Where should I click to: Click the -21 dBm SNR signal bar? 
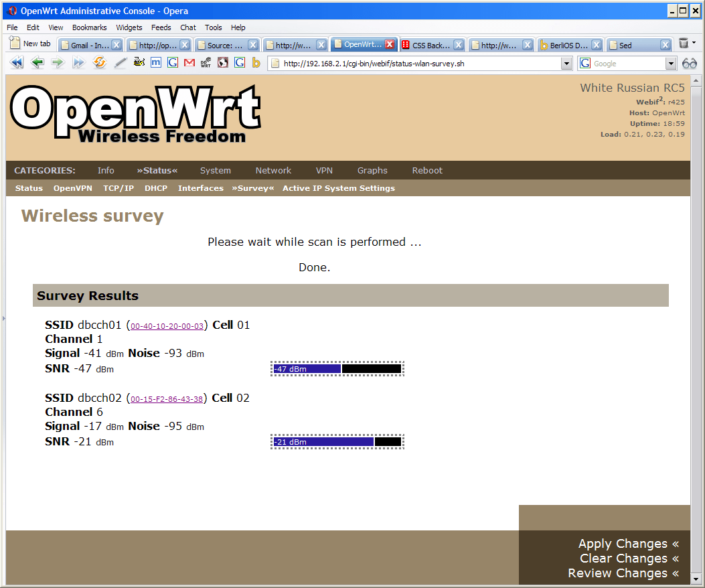point(337,441)
